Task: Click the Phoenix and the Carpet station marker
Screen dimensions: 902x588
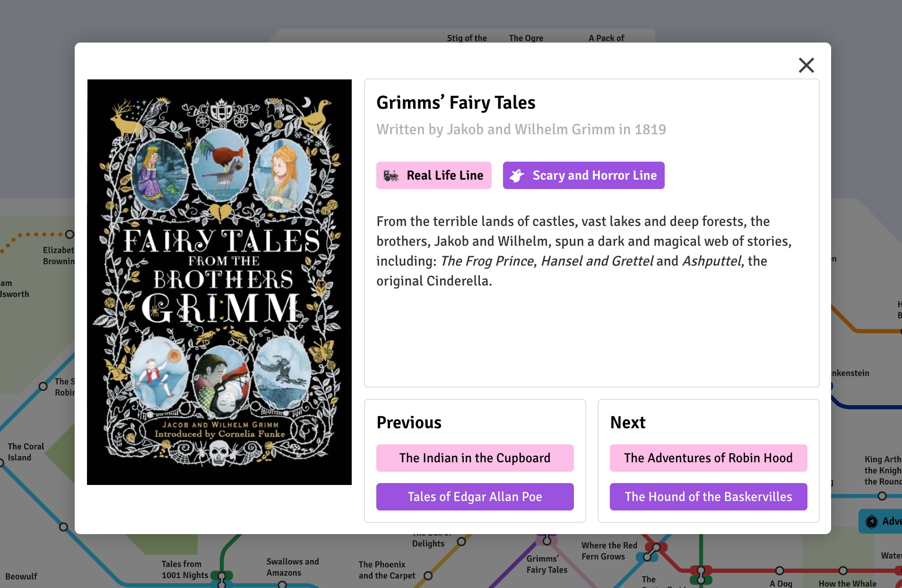Action: coord(428,576)
